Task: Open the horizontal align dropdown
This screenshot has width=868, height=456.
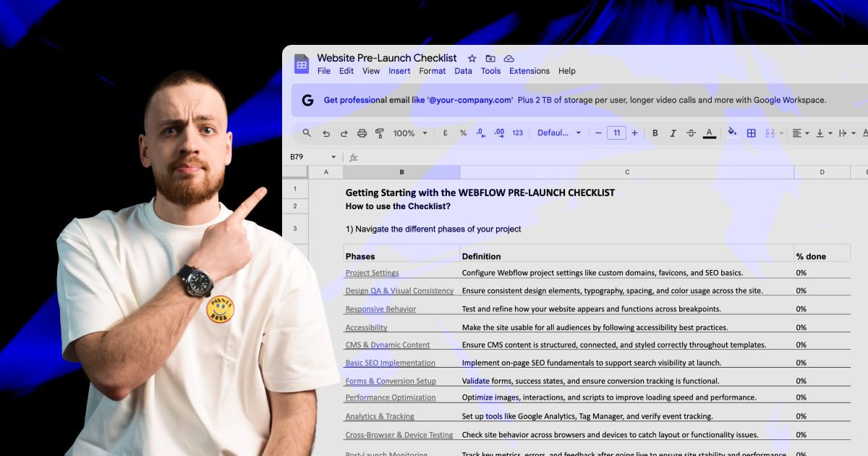Action: 801,133
